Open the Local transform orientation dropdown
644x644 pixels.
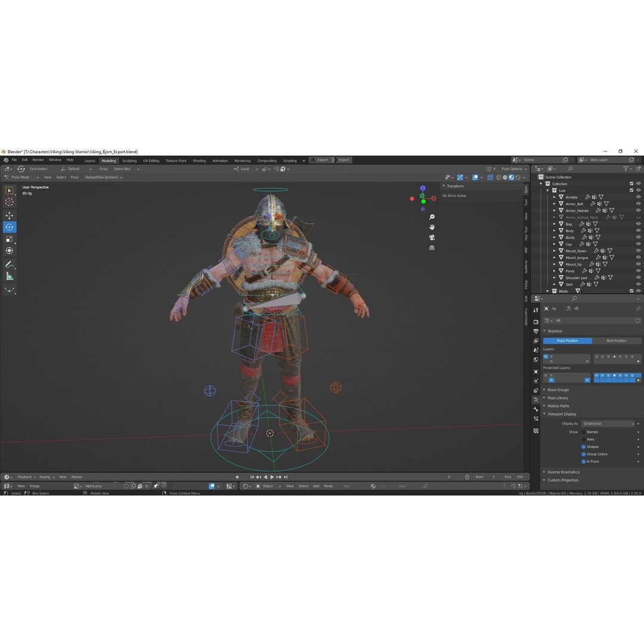(x=246, y=169)
